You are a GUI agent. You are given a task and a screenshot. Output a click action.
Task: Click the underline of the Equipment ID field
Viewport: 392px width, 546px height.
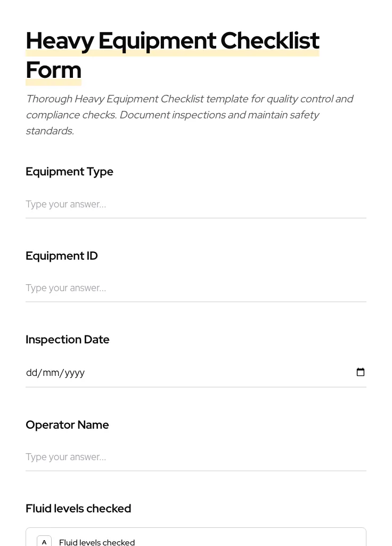coord(196,301)
